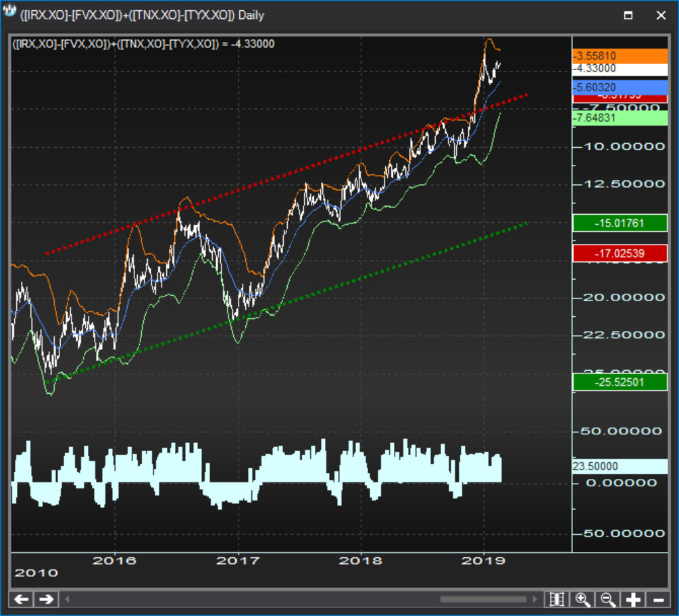Click the plus button in bottom toolbar
The image size is (679, 616).
tap(633, 599)
